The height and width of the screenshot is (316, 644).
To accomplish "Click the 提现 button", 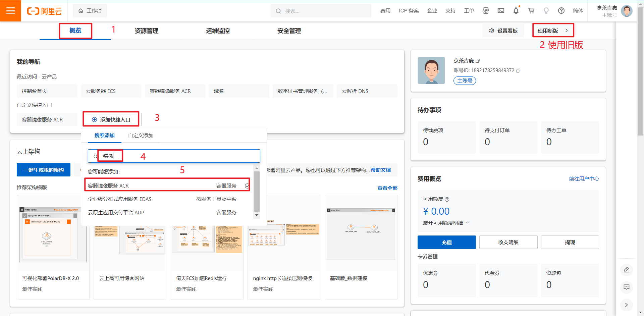I will tap(570, 242).
